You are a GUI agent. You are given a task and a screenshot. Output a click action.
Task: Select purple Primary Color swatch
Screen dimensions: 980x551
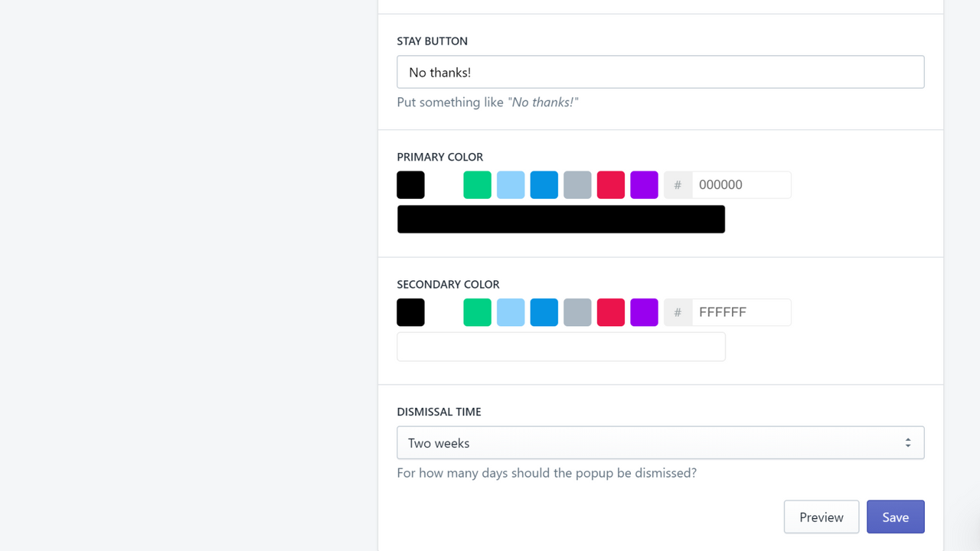click(x=644, y=184)
